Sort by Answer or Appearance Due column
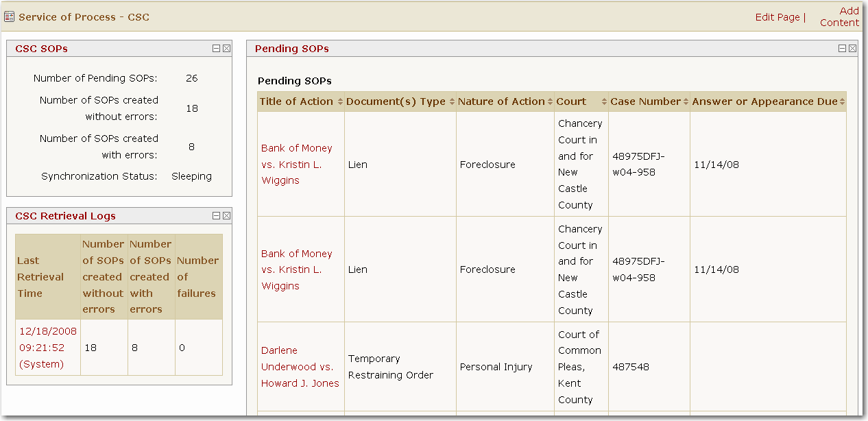Screen dimensions: 868x421 tap(768, 101)
